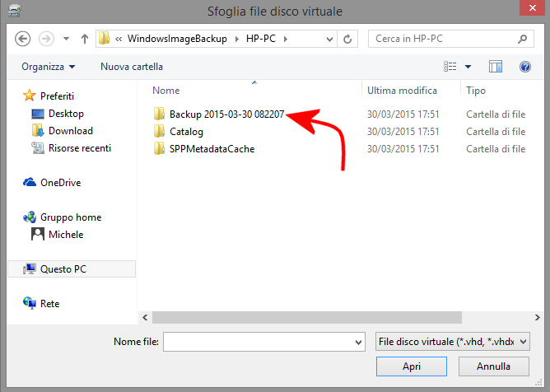
Task: Select Questo PC in the navigation pane
Action: pyautogui.click(x=63, y=269)
